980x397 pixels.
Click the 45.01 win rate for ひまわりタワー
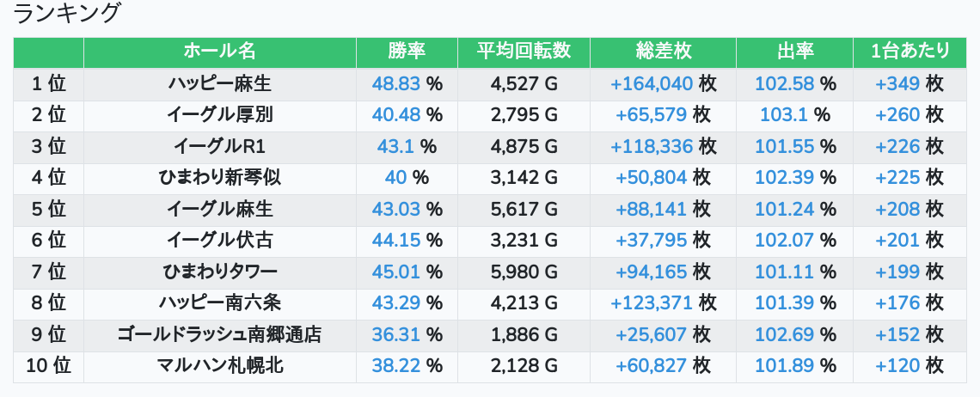tap(396, 272)
